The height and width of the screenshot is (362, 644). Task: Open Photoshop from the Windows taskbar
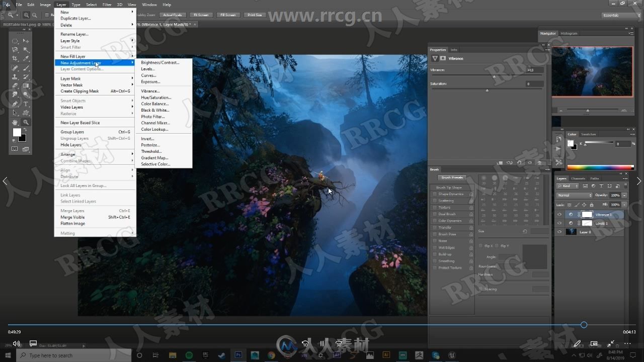click(238, 355)
